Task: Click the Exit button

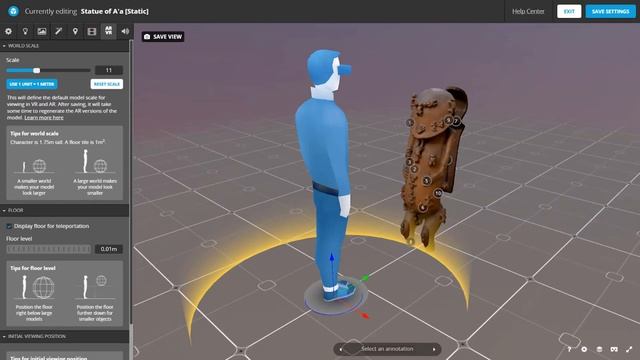Action: click(569, 11)
